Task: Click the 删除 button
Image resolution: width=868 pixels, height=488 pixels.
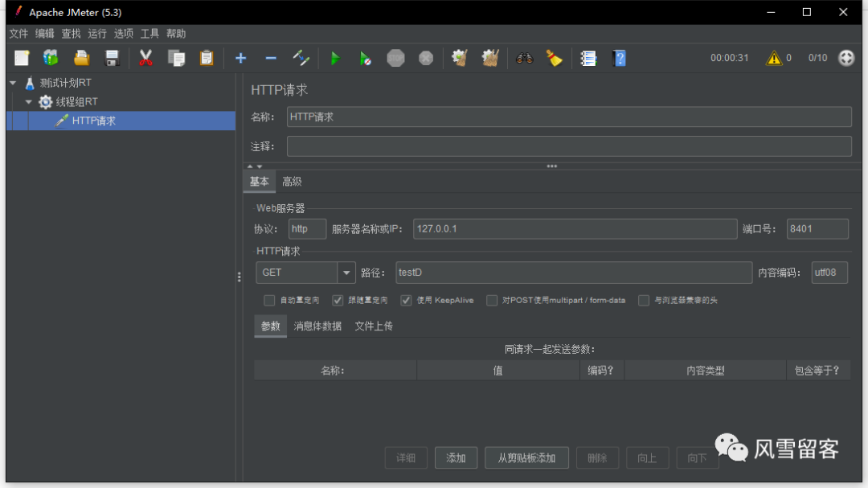Action: pyautogui.click(x=597, y=458)
